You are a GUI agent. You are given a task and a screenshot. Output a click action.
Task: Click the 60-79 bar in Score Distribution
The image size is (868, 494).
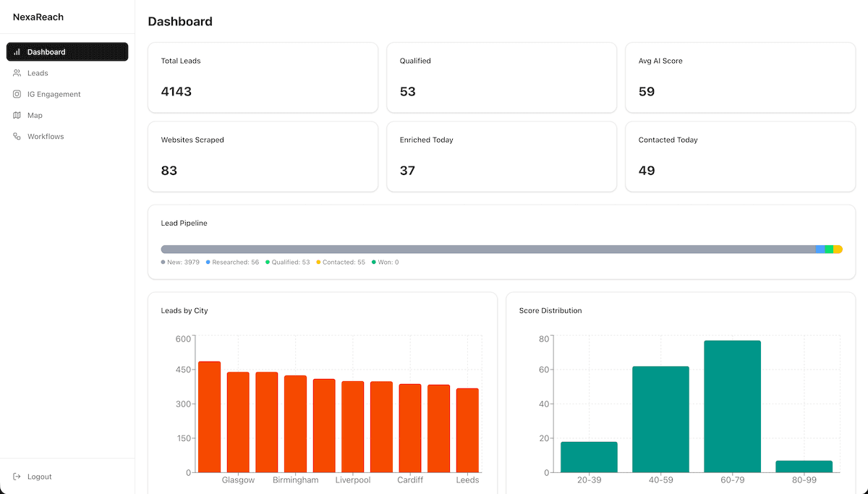732,405
